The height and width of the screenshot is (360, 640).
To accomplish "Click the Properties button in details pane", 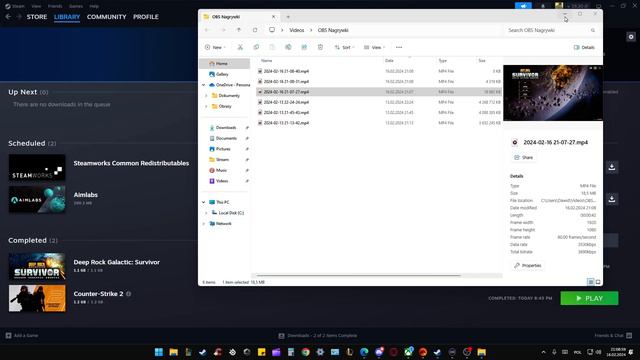I will coord(528,265).
